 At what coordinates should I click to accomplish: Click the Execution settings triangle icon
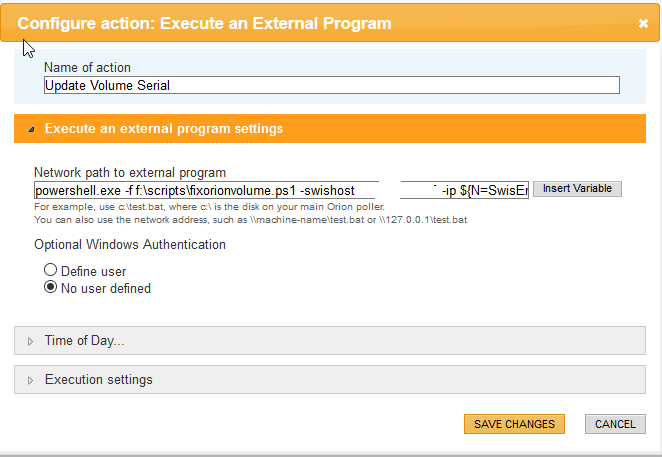[30, 380]
